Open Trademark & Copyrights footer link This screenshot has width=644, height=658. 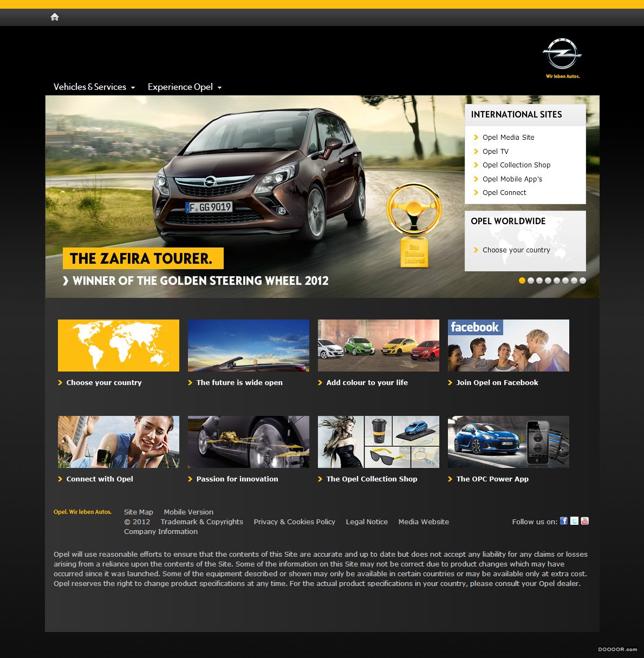(202, 522)
